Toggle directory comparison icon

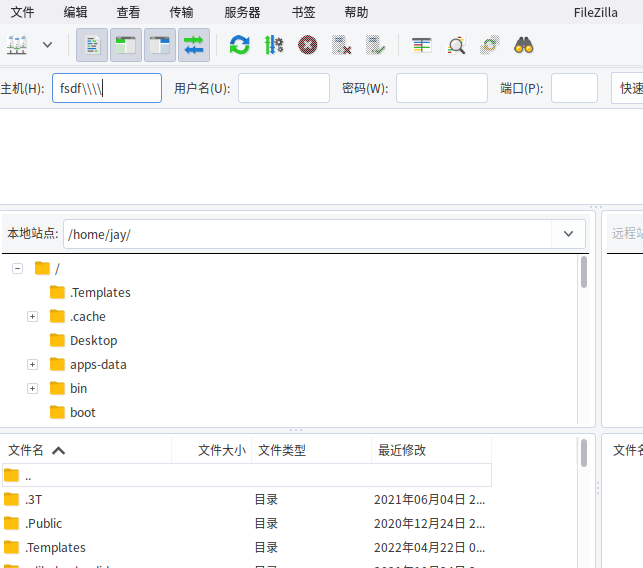pyautogui.click(x=456, y=45)
